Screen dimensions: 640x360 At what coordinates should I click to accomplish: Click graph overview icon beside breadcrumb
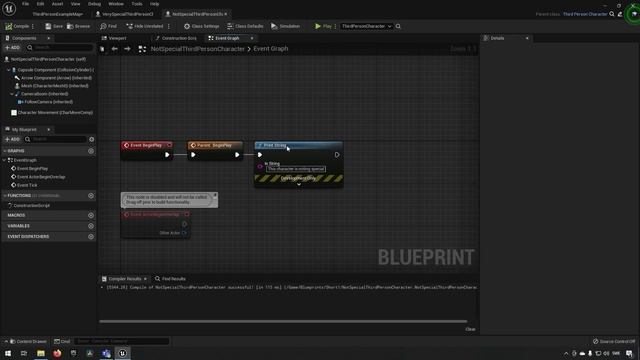(142, 49)
